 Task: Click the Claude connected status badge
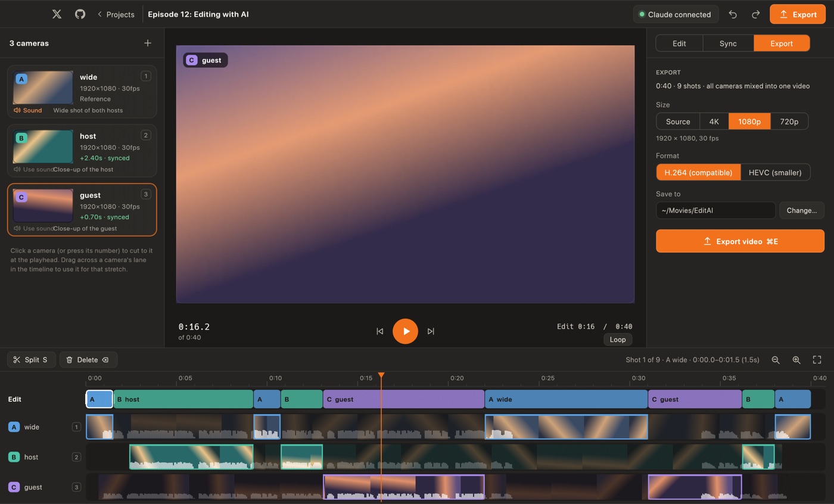tap(676, 14)
